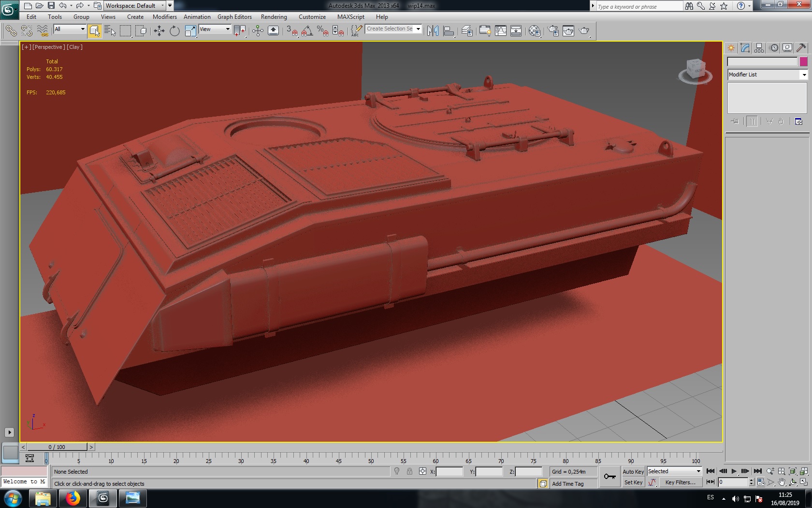Open the Select by Name dialog
812x508 pixels.
[110, 31]
